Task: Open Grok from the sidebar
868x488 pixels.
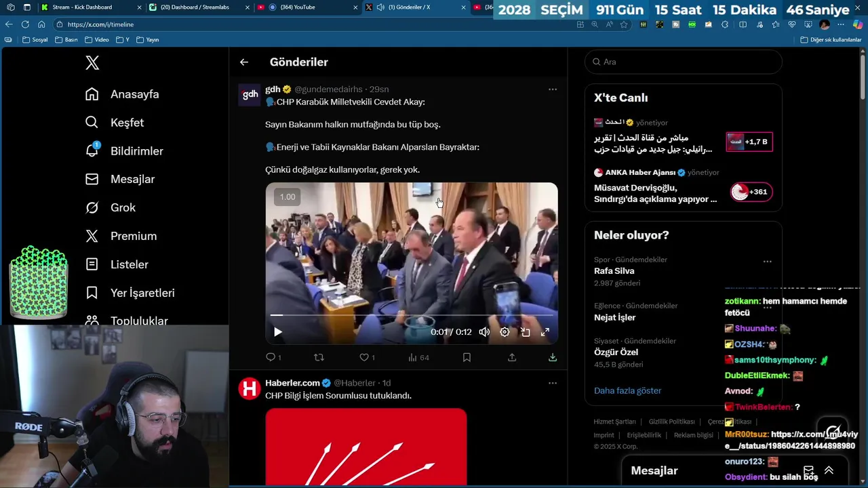Action: coord(111,207)
